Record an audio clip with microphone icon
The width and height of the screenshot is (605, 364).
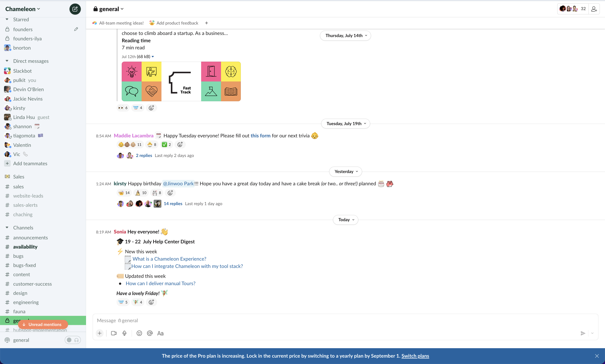point(125,333)
